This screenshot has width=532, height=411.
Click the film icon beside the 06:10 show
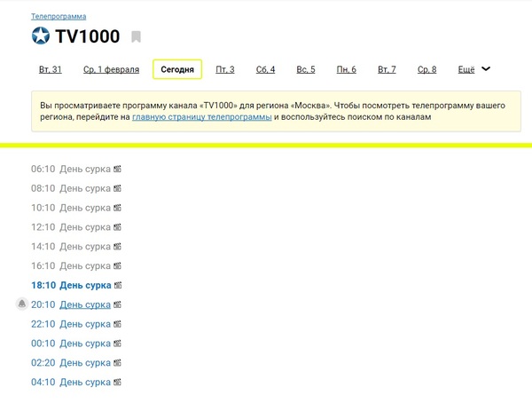pyautogui.click(x=117, y=169)
